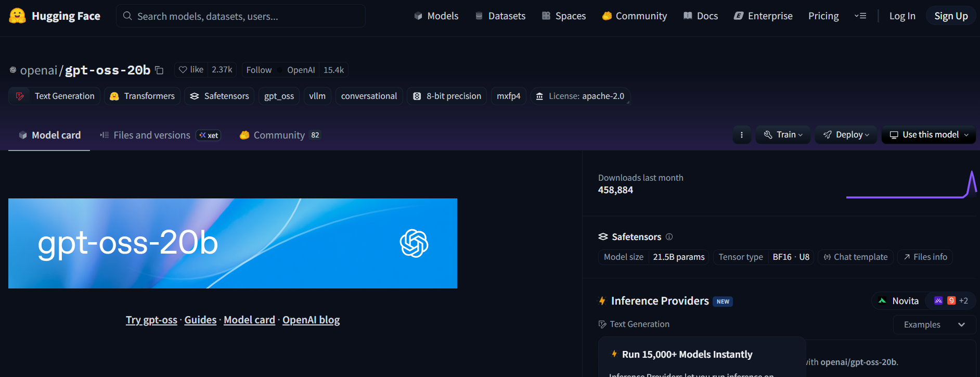Open the Model card link below banner
The image size is (980, 377).
click(249, 320)
